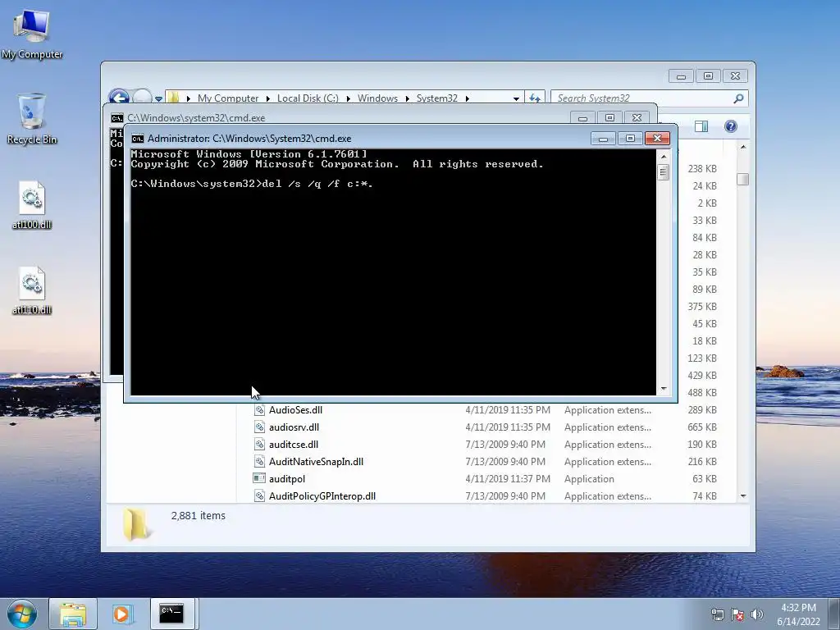Click the Explorer back navigation arrow

(x=119, y=97)
